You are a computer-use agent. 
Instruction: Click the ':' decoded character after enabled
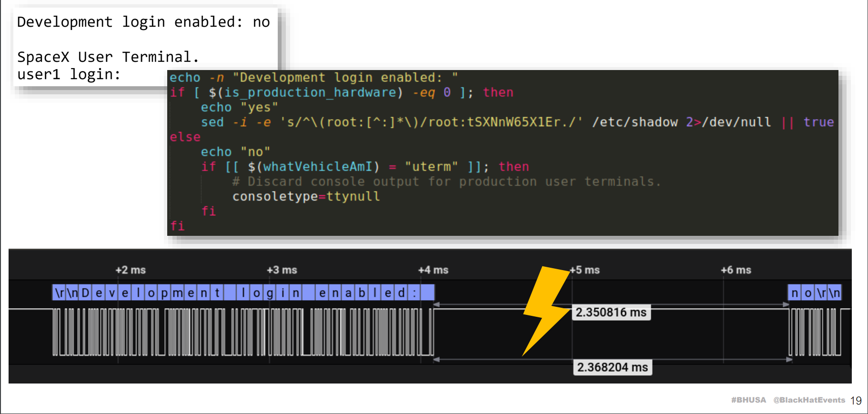tap(414, 293)
